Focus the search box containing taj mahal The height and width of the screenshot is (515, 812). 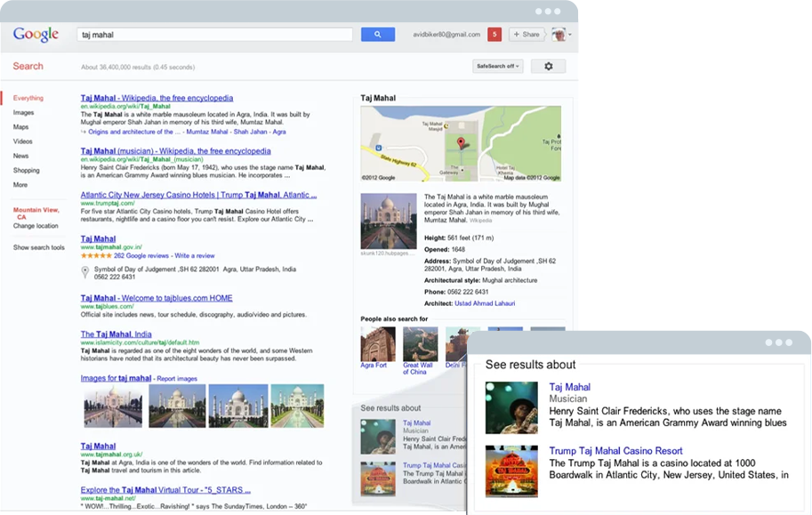pos(215,35)
